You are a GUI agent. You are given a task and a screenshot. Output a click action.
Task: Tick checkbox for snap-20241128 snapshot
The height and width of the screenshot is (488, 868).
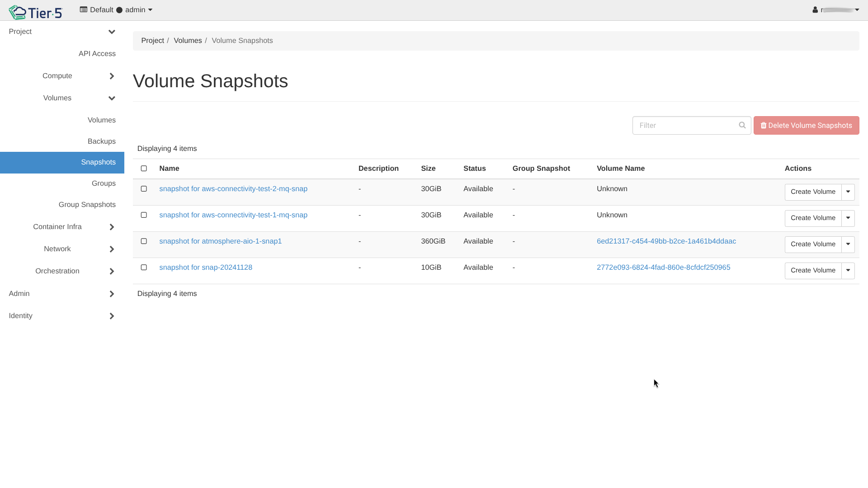pyautogui.click(x=144, y=267)
